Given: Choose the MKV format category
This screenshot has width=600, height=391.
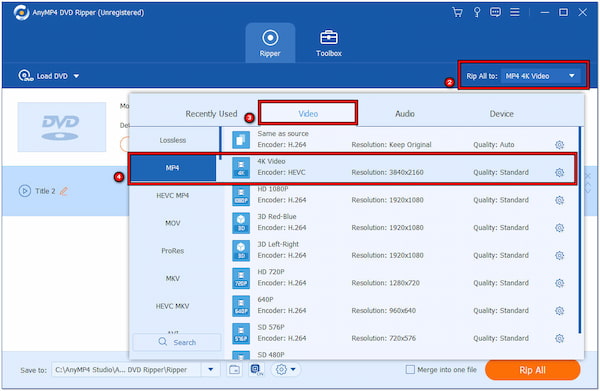Looking at the screenshot, I should click(173, 279).
